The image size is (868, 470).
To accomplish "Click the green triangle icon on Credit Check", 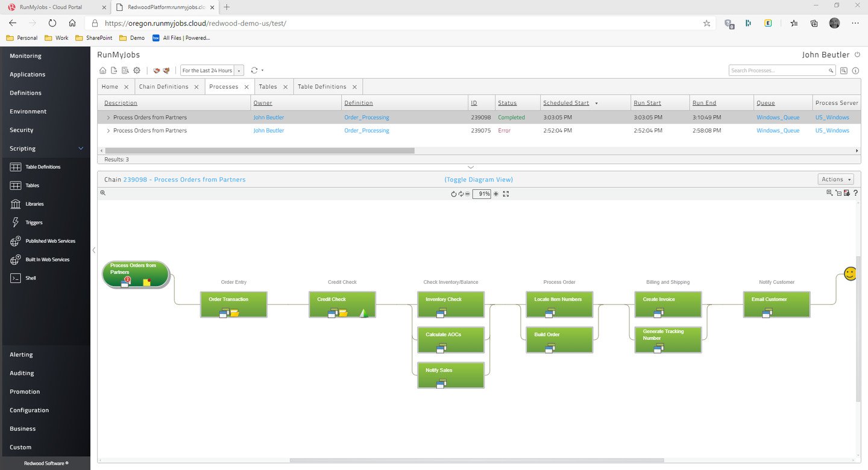I will (363, 313).
